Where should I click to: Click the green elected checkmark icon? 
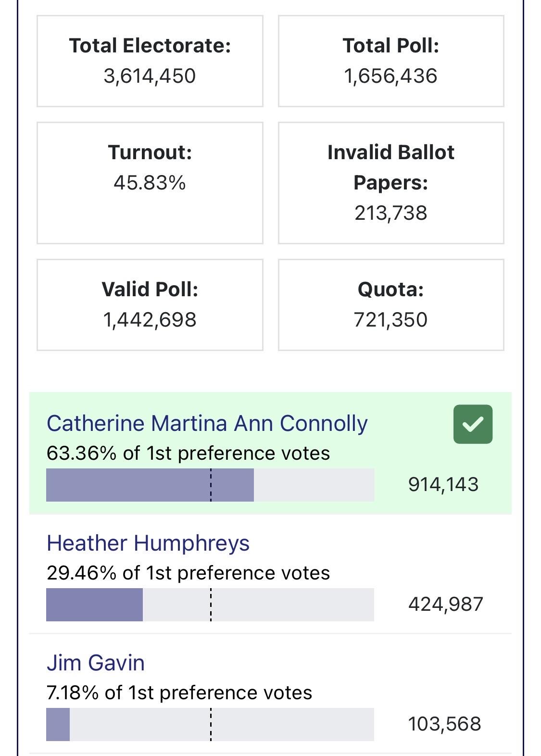[x=473, y=424]
